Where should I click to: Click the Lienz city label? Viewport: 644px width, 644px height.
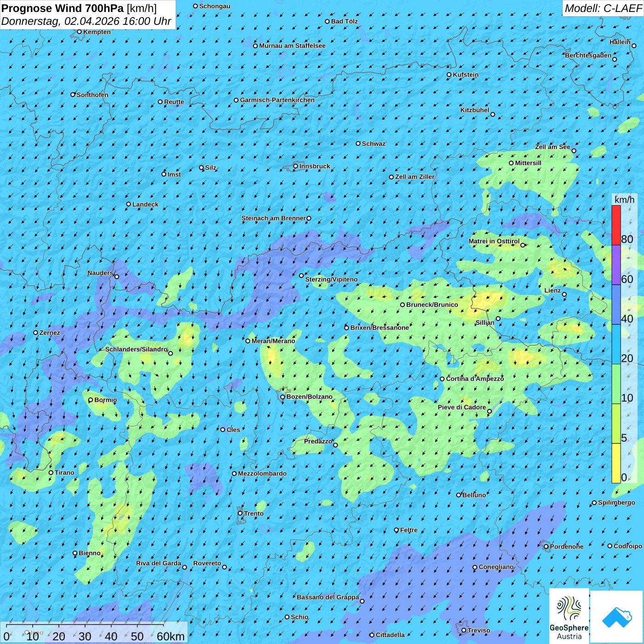pyautogui.click(x=552, y=290)
